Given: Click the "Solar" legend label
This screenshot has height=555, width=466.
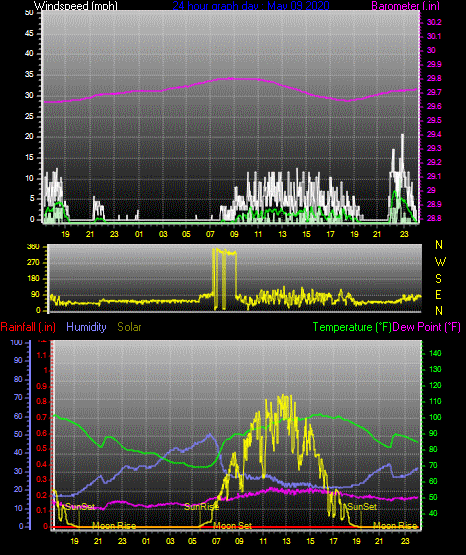Looking at the screenshot, I should pos(130,327).
